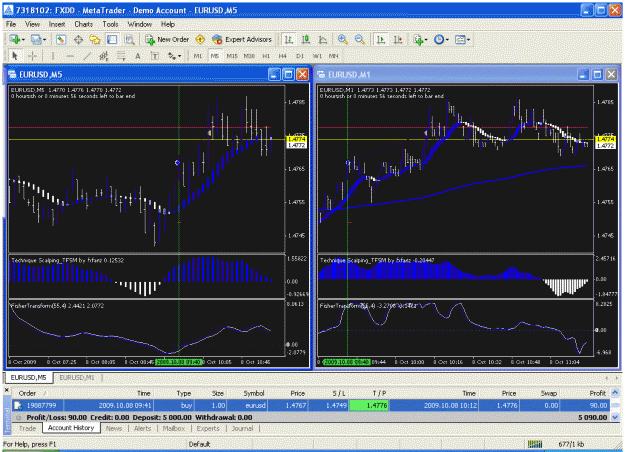Click the 1.4776 T/P cell of order 19887799
The image size is (625, 452).
[369, 405]
